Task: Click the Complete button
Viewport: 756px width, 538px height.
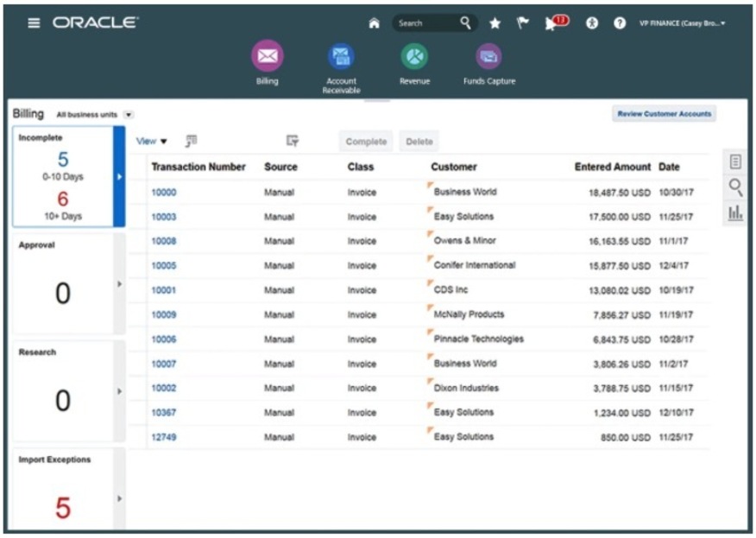Action: click(366, 142)
